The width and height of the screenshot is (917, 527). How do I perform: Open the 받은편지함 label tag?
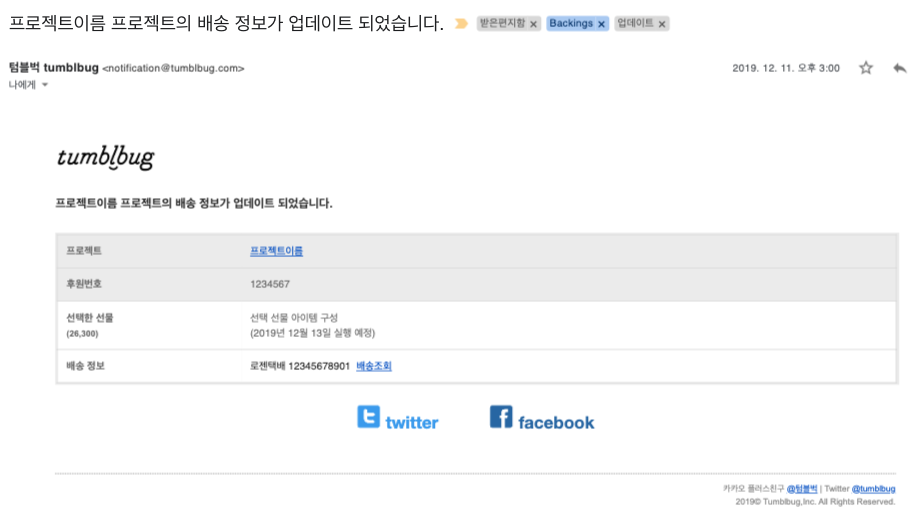point(502,23)
